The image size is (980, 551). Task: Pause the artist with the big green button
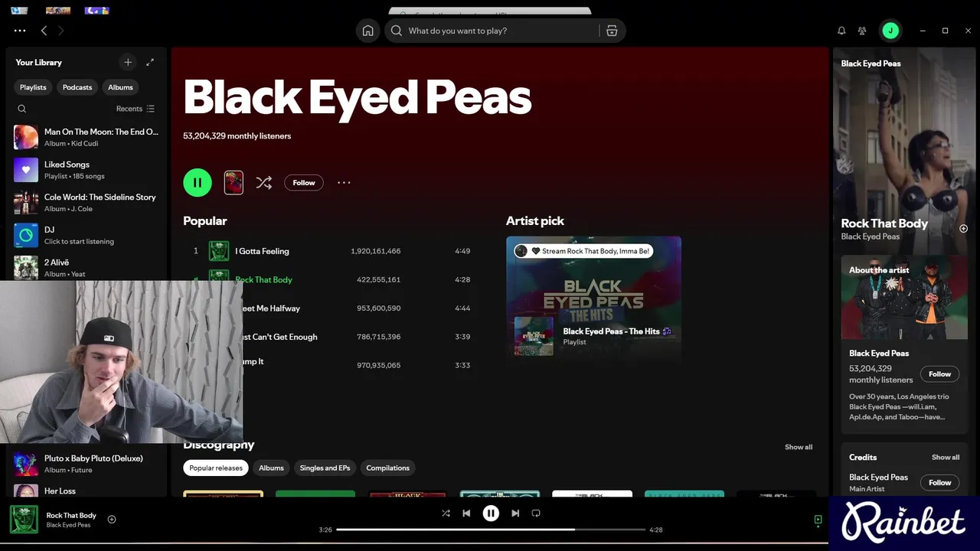[x=198, y=182]
